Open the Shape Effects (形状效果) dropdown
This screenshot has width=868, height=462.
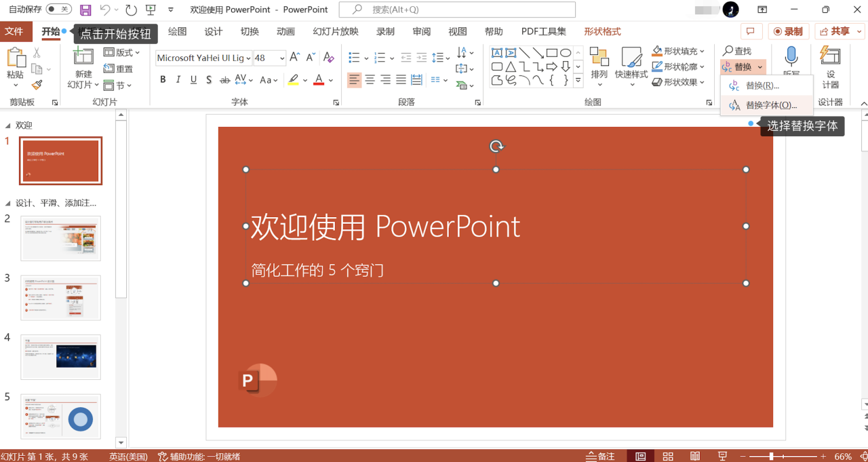click(679, 82)
